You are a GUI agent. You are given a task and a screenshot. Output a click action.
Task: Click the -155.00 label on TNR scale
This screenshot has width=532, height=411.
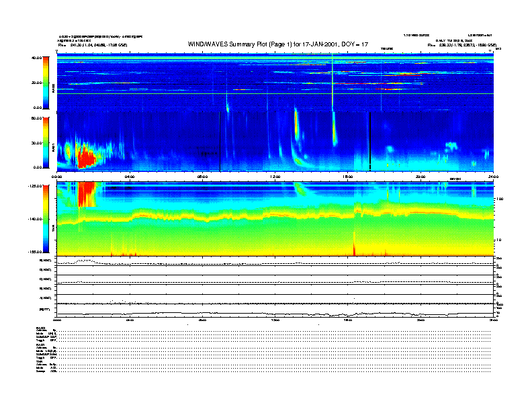click(x=36, y=252)
